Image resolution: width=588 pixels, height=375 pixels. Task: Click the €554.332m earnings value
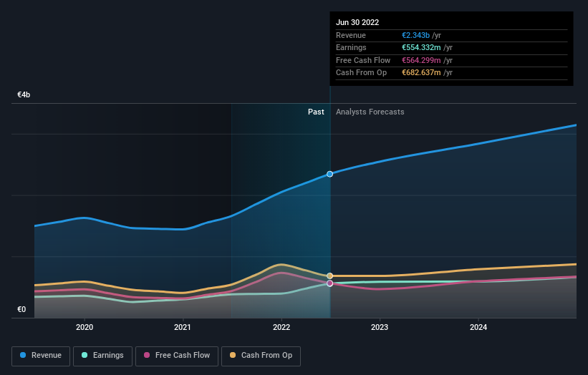coord(421,47)
